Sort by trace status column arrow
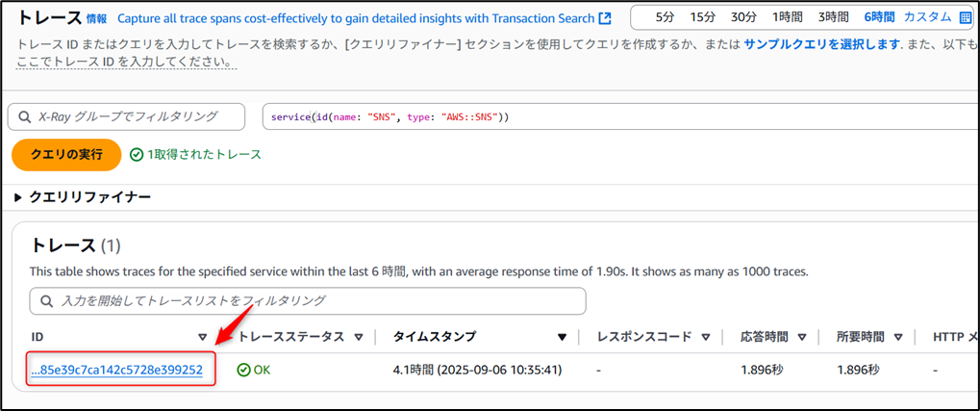The width and height of the screenshot is (980, 411). (358, 337)
